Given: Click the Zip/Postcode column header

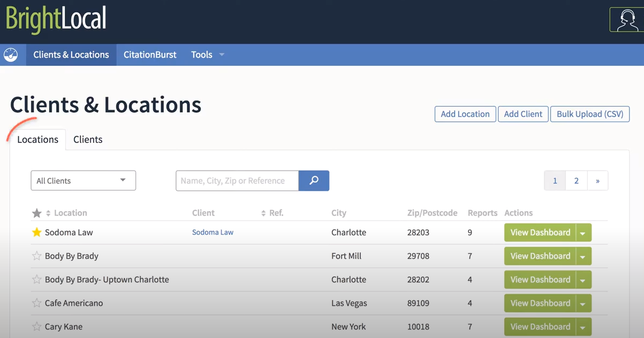Looking at the screenshot, I should click(x=433, y=213).
